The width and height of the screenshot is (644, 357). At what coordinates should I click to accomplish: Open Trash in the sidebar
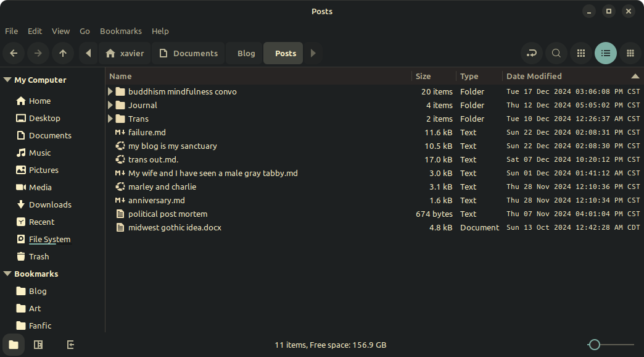click(x=39, y=256)
